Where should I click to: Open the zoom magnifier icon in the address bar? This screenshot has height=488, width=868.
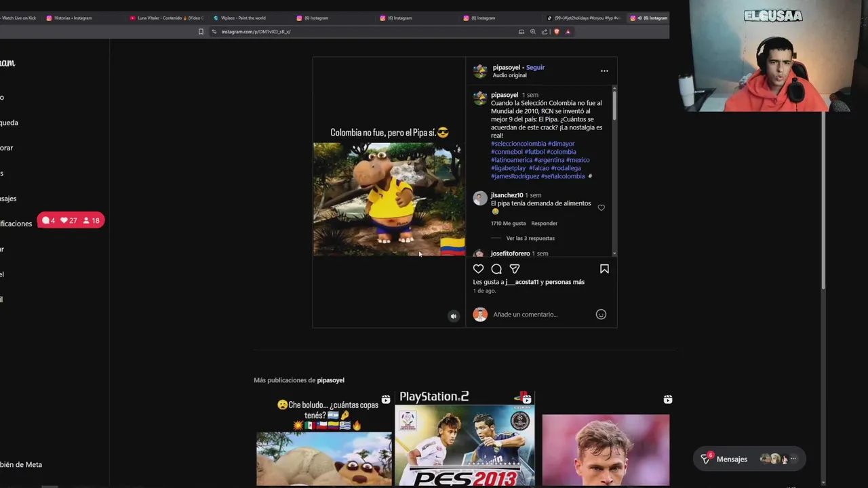[533, 32]
